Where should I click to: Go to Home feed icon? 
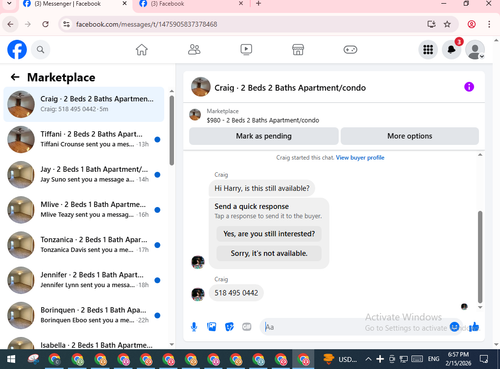(x=142, y=50)
